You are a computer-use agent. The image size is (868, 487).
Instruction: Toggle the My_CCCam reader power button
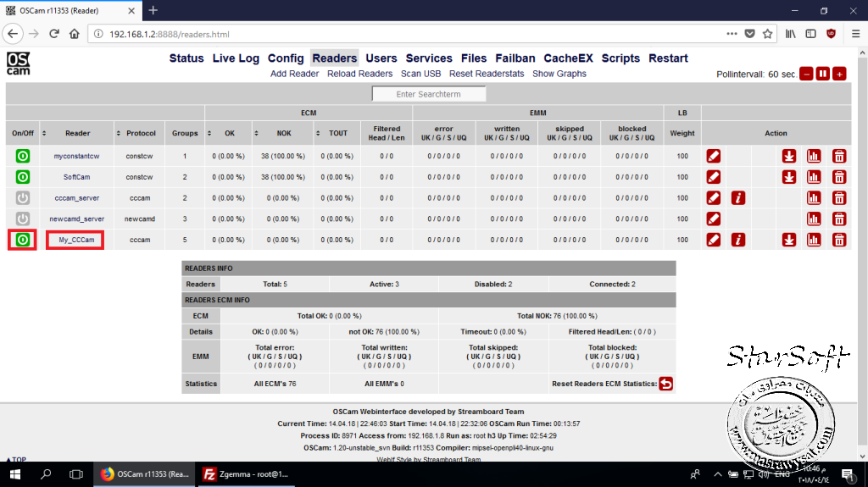pos(22,241)
